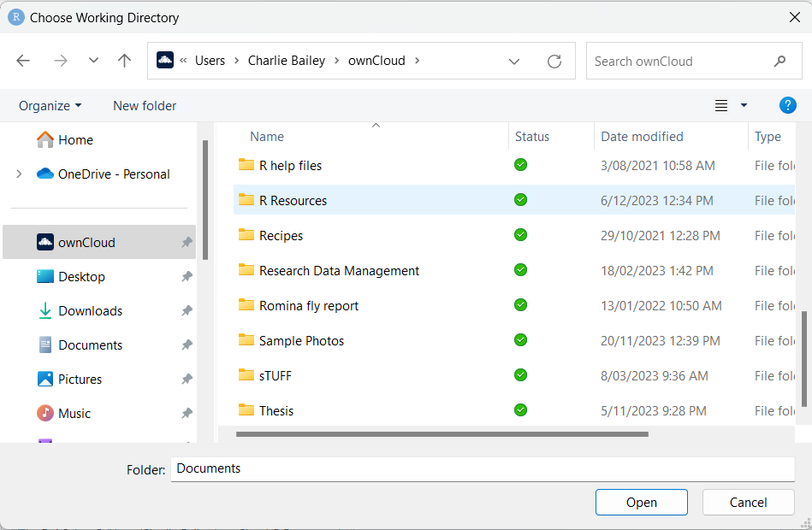Click into the Folder name field

click(482, 469)
